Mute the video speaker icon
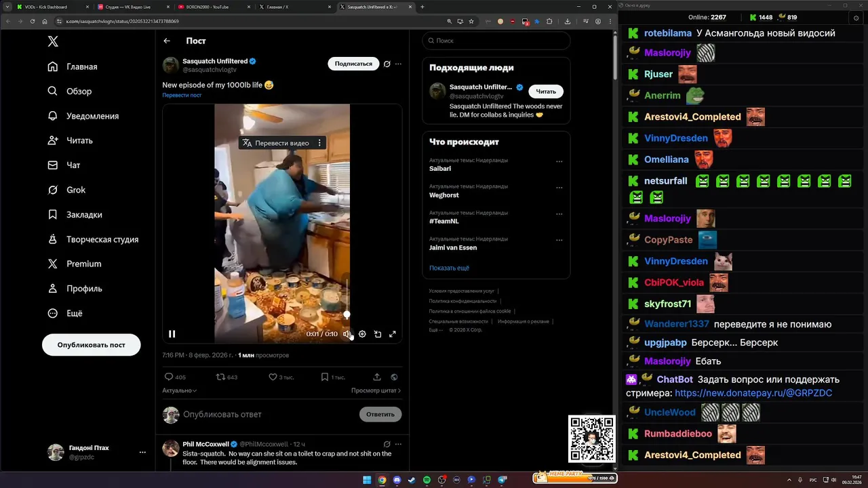The image size is (868, 488). pos(347,334)
